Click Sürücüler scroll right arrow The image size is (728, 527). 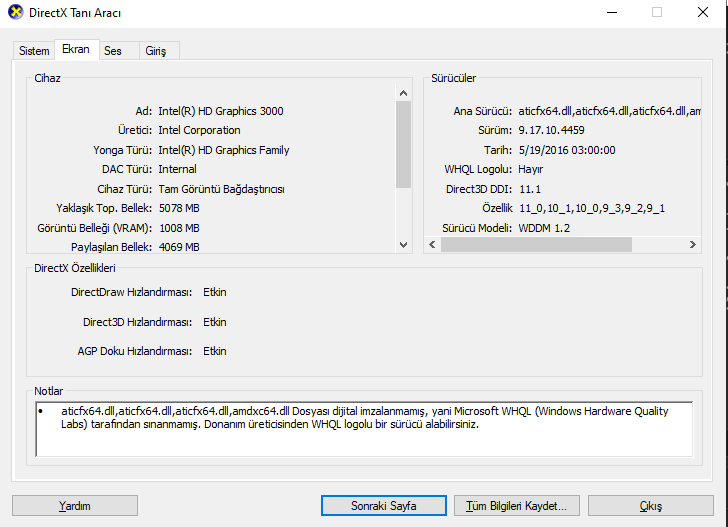pyautogui.click(x=692, y=244)
